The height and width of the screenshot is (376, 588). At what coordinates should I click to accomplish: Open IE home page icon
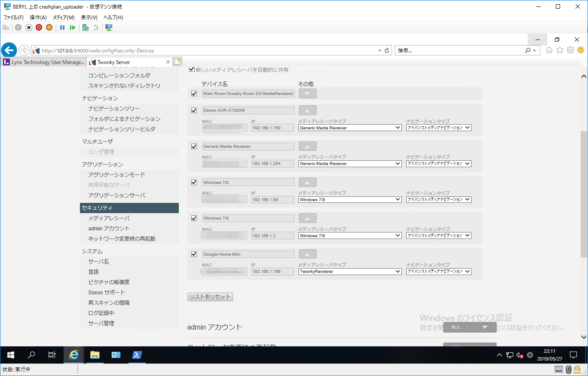tap(549, 50)
